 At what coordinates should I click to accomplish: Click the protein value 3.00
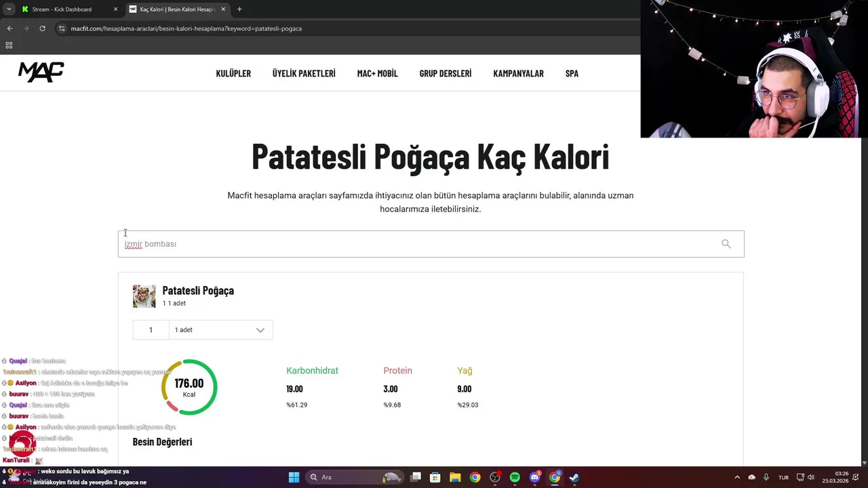[390, 389]
